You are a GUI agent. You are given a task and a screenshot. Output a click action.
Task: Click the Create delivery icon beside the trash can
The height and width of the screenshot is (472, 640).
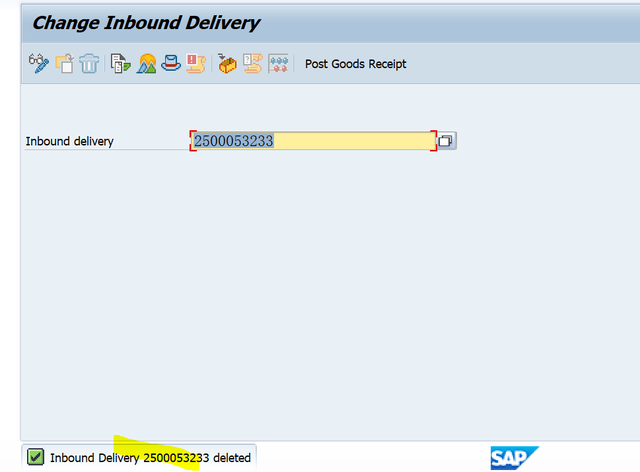point(64,64)
